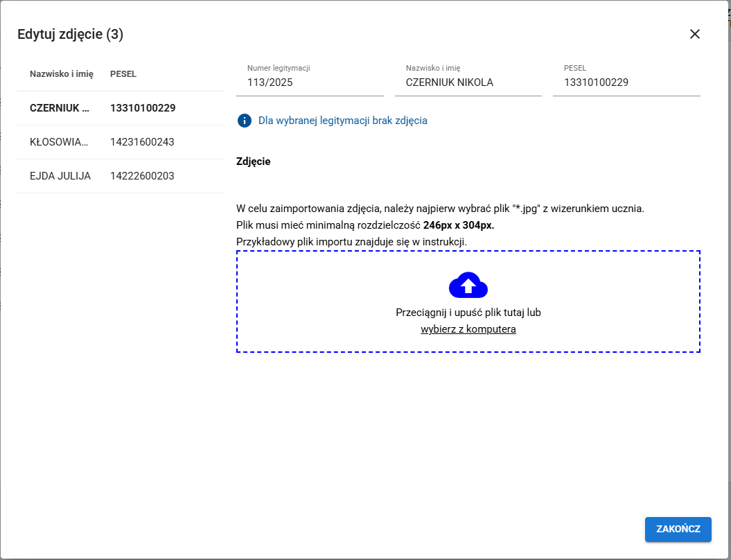Click the cloud upload icon
The image size is (731, 560).
tap(468, 285)
